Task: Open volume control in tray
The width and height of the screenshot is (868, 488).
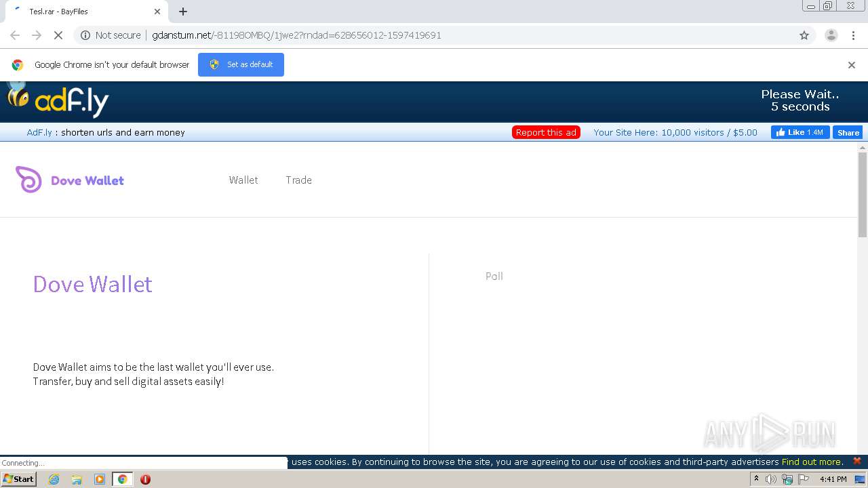Action: (771, 479)
